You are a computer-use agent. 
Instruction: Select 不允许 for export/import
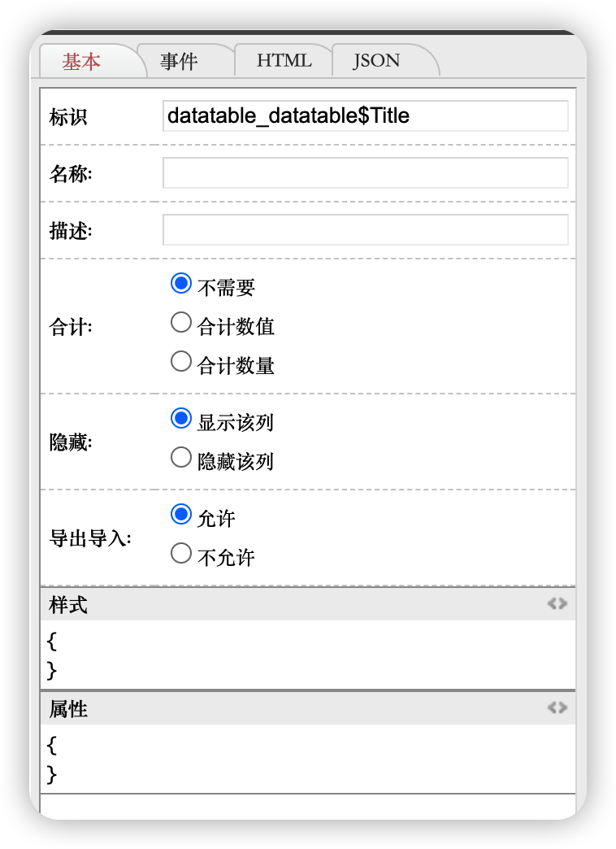click(x=181, y=554)
